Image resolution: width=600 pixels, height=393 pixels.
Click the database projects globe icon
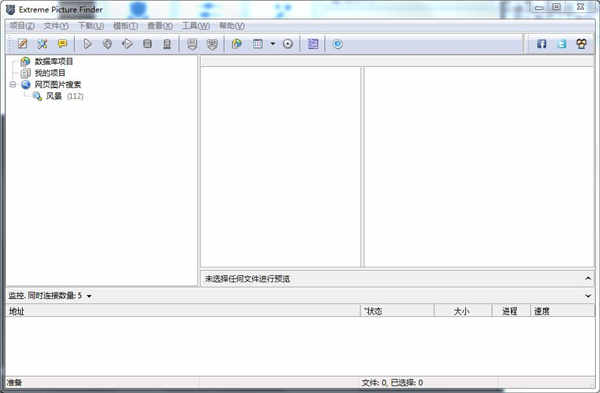[x=25, y=61]
